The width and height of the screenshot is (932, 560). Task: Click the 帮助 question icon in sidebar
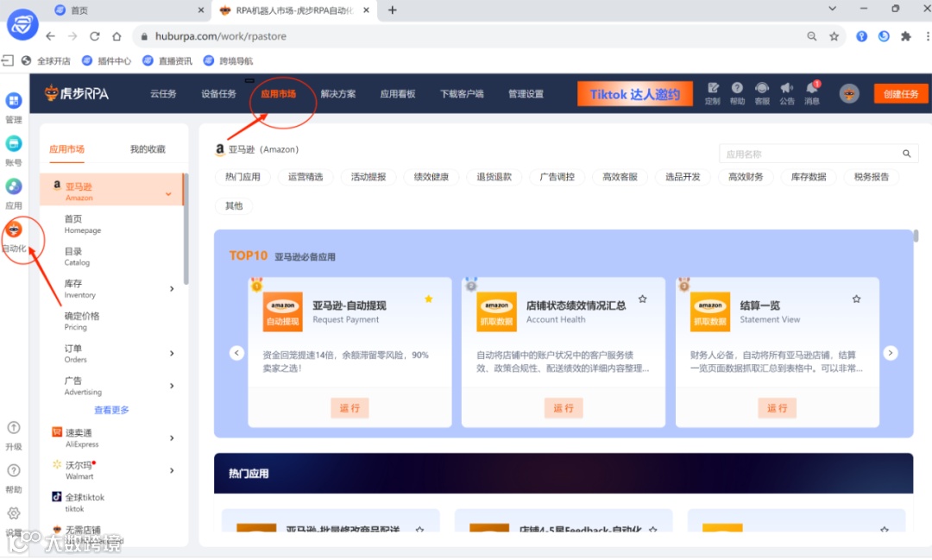(x=14, y=470)
